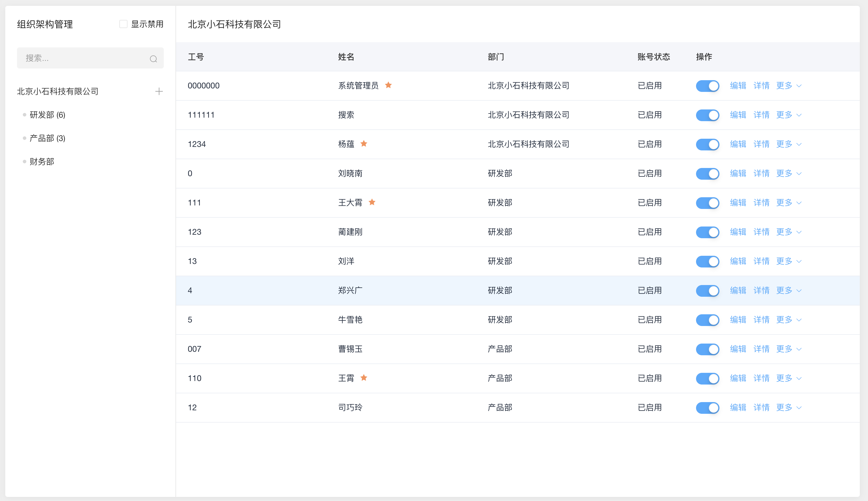Open 更多 dropdown for 搜索 row
This screenshot has height=501, width=868.
point(789,115)
